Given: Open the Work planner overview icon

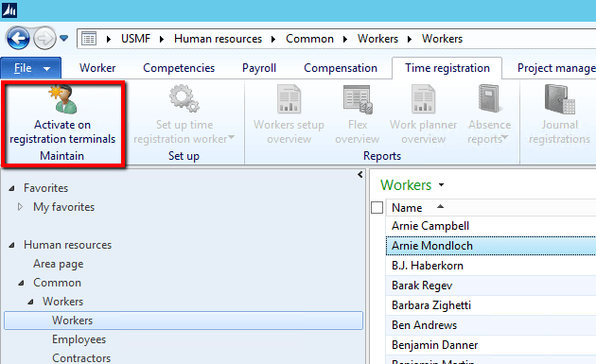Looking at the screenshot, I should coord(423,98).
